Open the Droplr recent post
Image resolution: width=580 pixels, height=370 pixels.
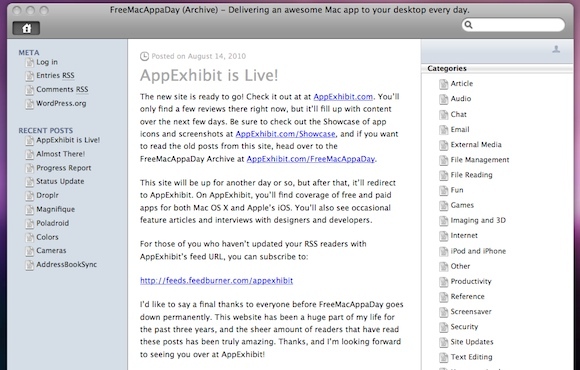47,195
